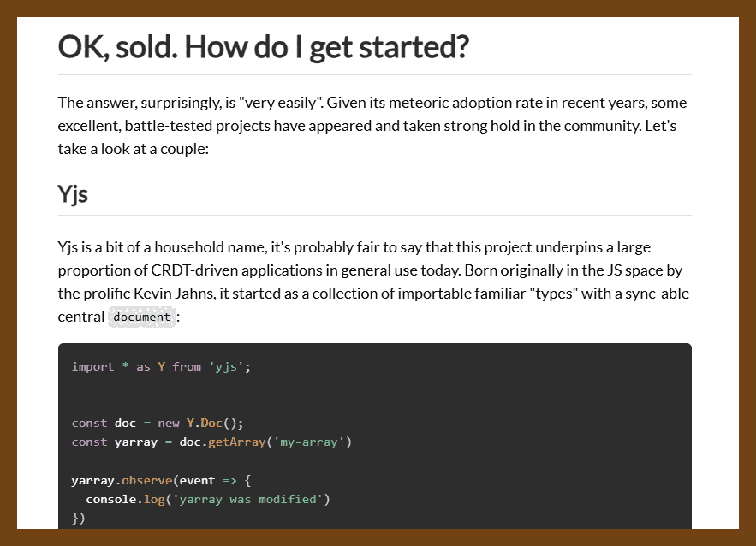
Task: Click the 'console.log' code line
Action: (208, 499)
